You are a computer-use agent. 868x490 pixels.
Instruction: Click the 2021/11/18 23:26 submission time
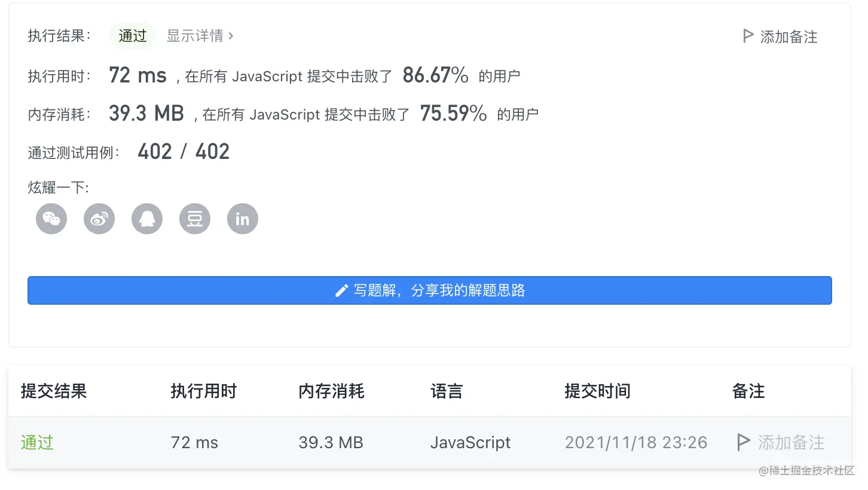click(636, 443)
